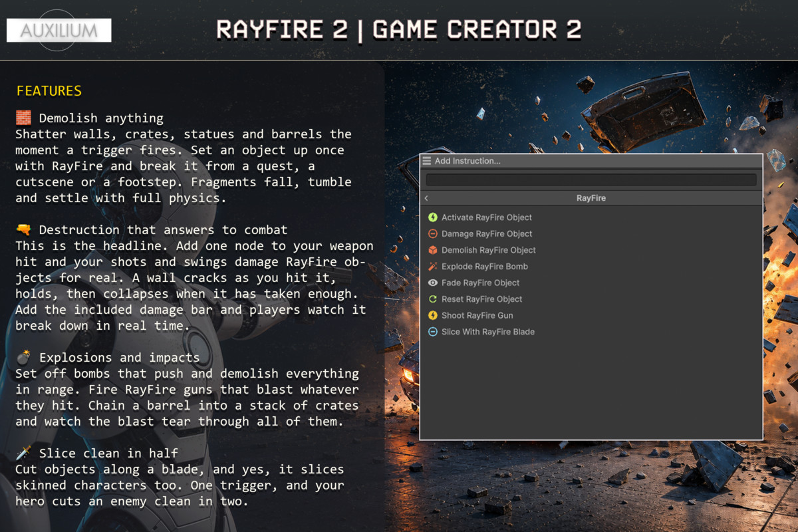This screenshot has height=532, width=798.
Task: Click the Add Instruction... window title
Action: [467, 161]
